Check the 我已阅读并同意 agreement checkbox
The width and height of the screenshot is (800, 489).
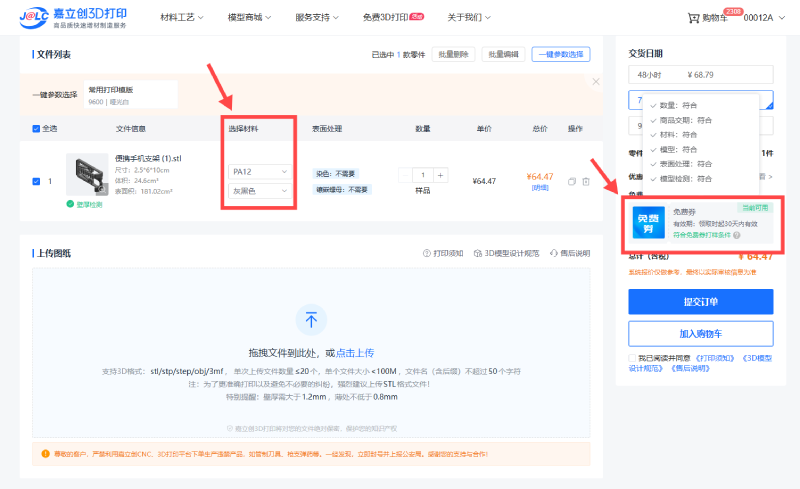633,357
